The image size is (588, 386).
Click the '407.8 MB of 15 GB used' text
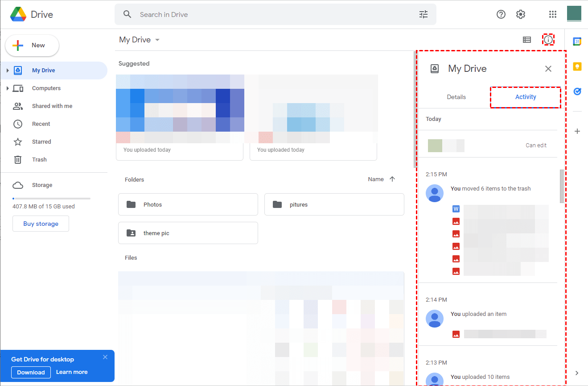pos(44,207)
